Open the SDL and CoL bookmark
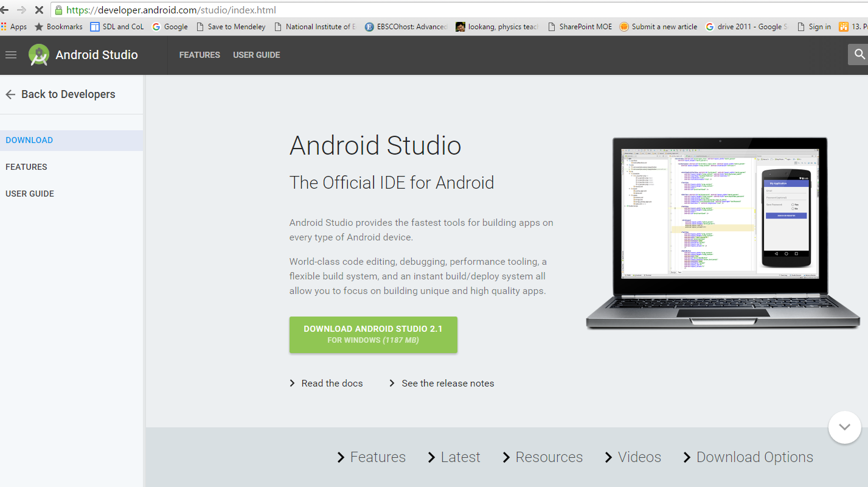Image resolution: width=868 pixels, height=487 pixels. tap(117, 27)
